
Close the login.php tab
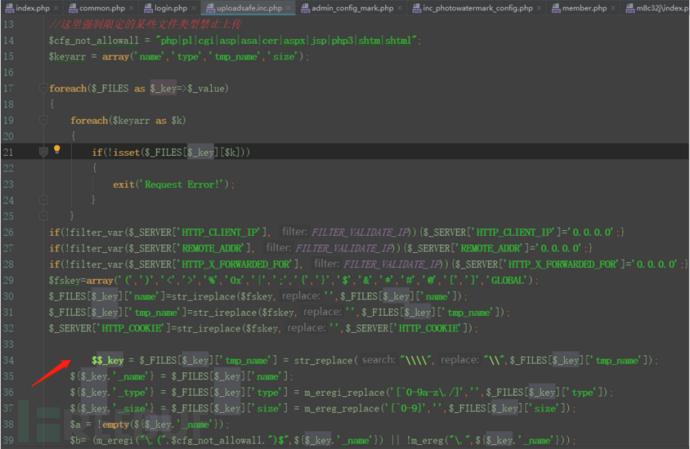pos(194,8)
